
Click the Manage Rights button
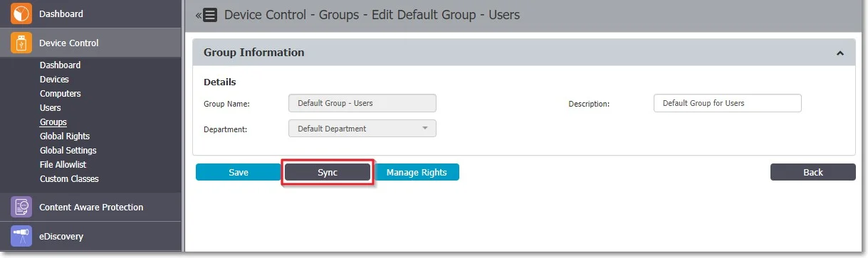click(x=417, y=172)
